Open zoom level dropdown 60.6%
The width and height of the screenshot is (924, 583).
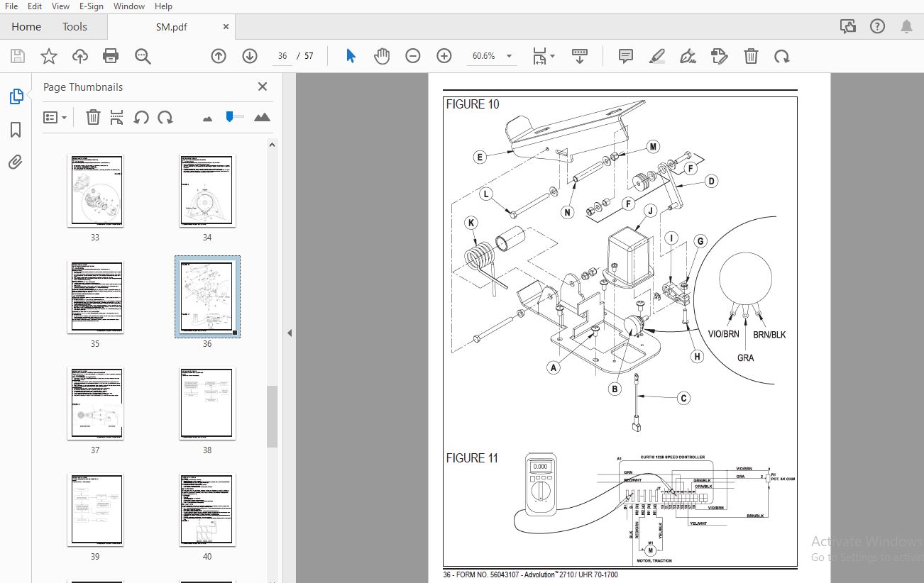(492, 56)
